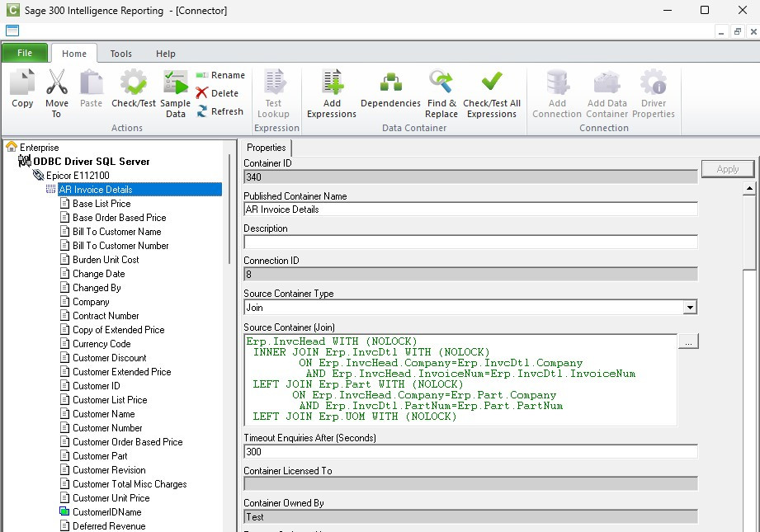Select Copy of Extended Price field
The height and width of the screenshot is (532, 760).
pos(119,330)
